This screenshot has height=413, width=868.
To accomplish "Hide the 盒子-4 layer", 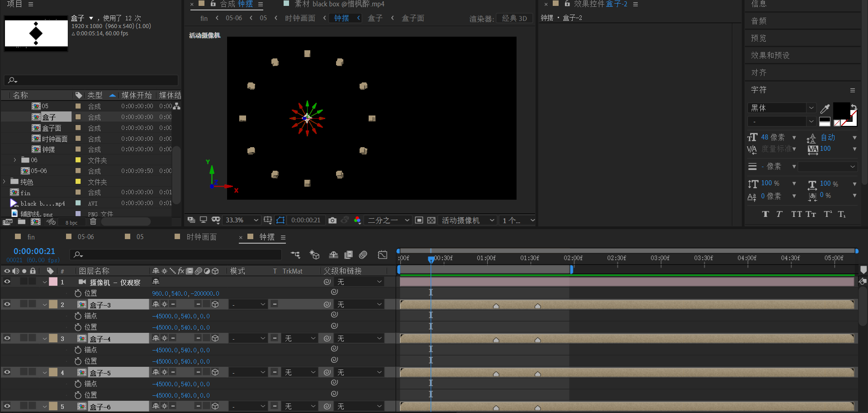I will [7, 338].
